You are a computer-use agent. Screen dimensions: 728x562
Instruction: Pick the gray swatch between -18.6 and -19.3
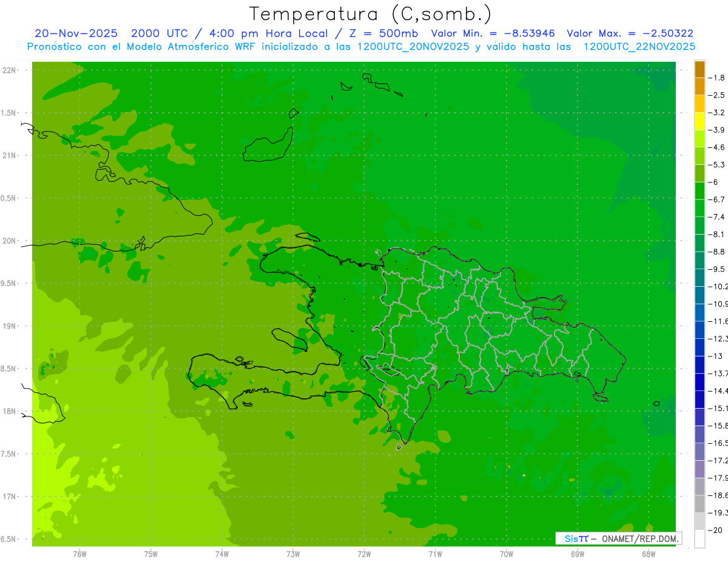pos(699,504)
